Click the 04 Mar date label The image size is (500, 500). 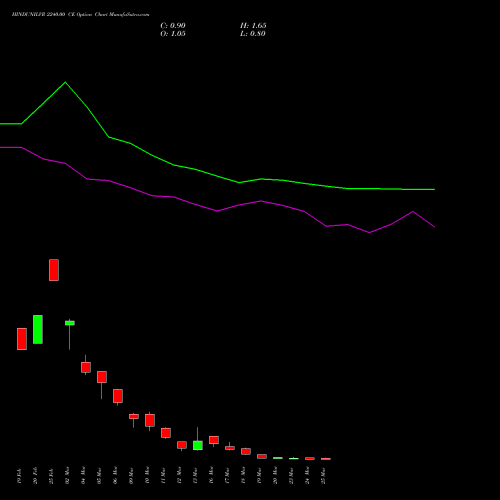point(83,476)
